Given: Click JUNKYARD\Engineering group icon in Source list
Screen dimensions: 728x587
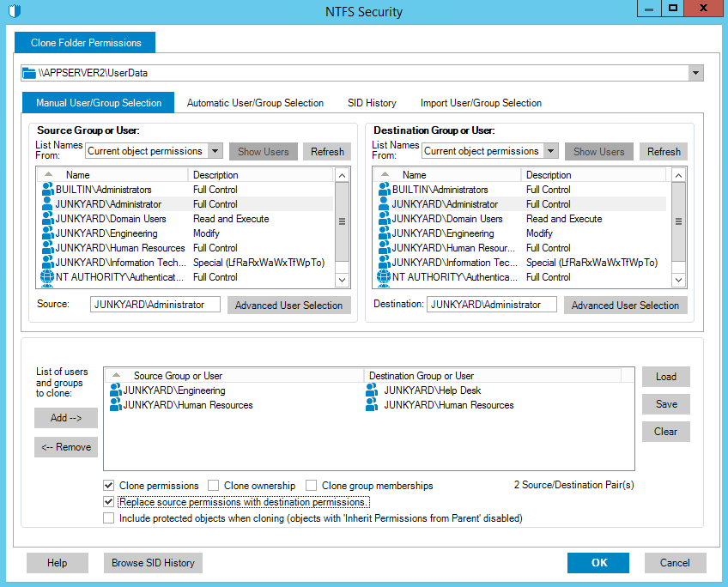Looking at the screenshot, I should [47, 233].
